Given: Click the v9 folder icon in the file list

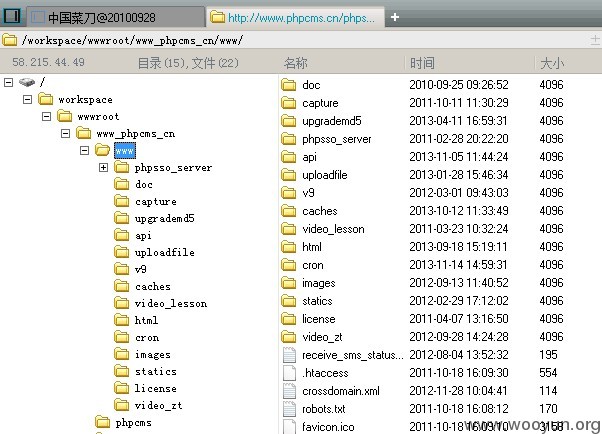Looking at the screenshot, I should pos(289,192).
